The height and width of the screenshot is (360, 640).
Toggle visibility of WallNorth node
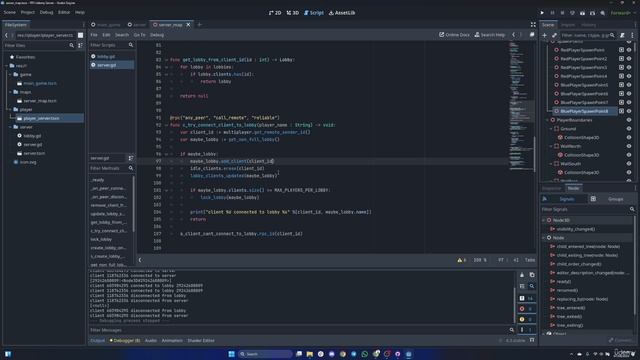(629, 146)
